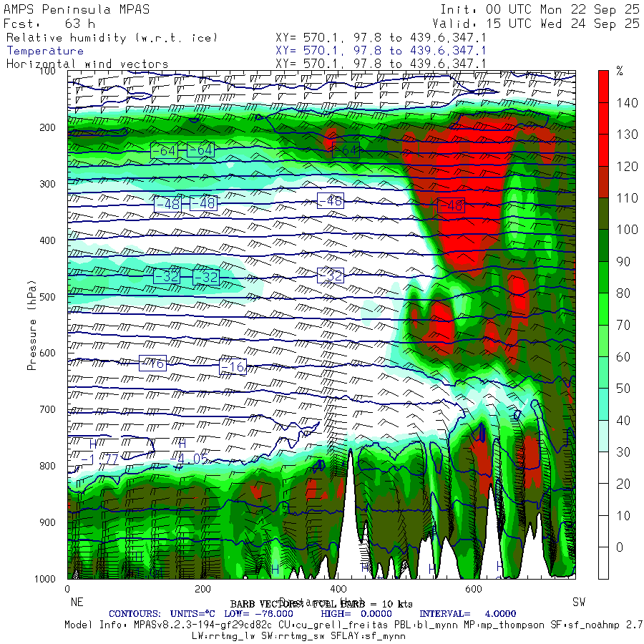Select the 'LW:rrtmg_lw SW:rrtmg_sw SFLAY:sf_mynn' line
The height and width of the screenshot is (644, 644).
pos(298,636)
